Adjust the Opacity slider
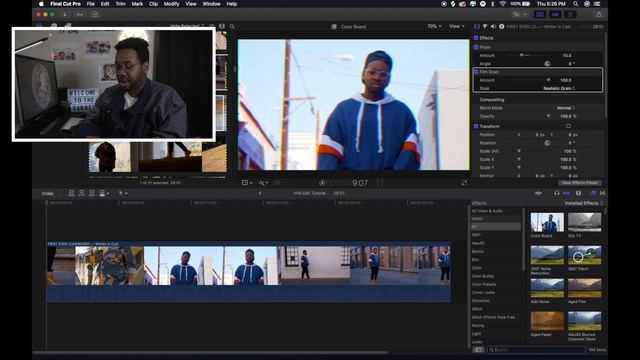This screenshot has height=360, width=640. pos(548,116)
